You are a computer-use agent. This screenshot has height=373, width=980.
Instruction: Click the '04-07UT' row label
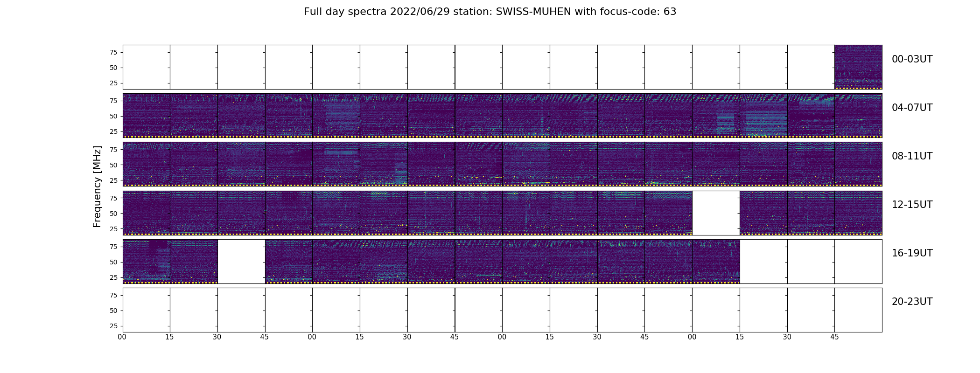(x=912, y=108)
